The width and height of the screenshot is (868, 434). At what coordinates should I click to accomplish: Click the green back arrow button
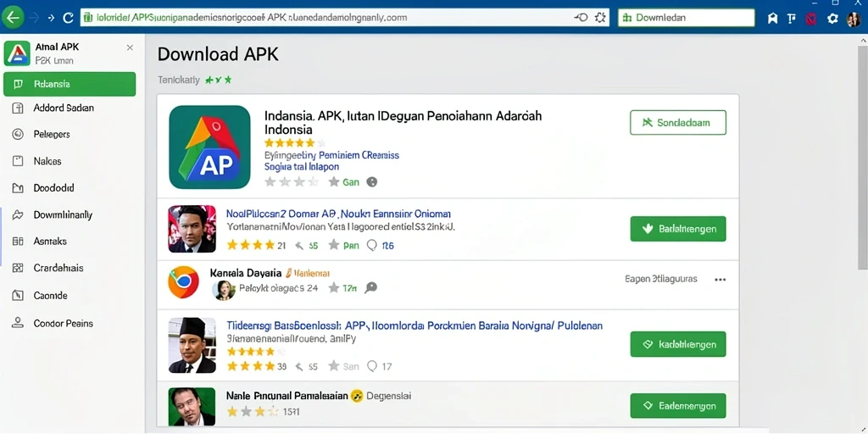pos(12,18)
